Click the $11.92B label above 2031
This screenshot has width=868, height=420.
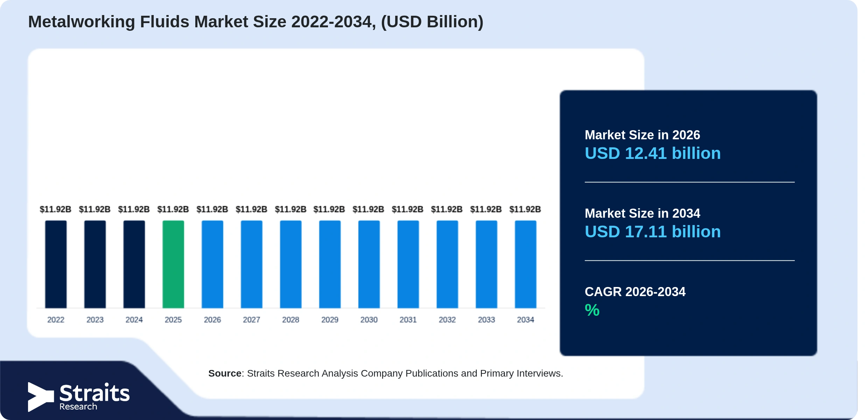pyautogui.click(x=408, y=209)
